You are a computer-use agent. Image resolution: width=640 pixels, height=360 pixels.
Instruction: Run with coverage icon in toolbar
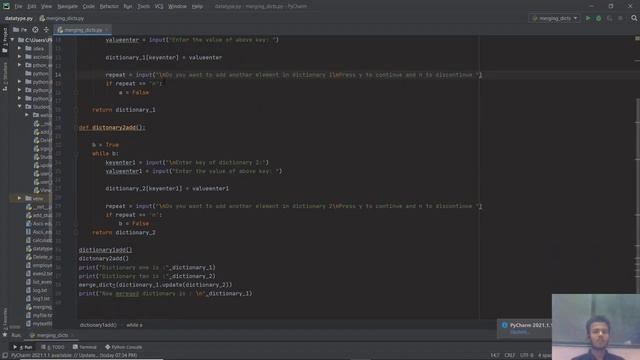coord(609,18)
